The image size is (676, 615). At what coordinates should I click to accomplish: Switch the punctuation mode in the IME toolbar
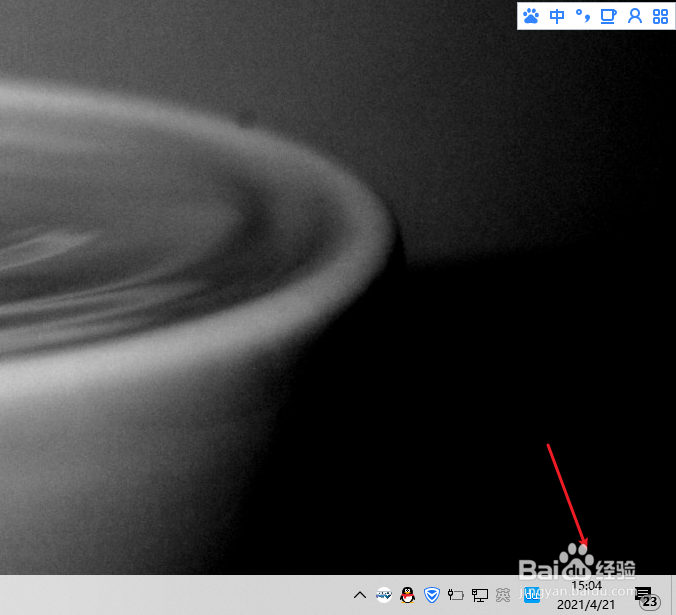(x=583, y=16)
